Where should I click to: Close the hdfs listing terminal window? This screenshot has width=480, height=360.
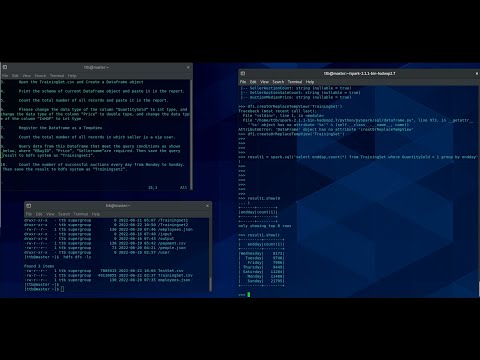pyautogui.click(x=207, y=206)
